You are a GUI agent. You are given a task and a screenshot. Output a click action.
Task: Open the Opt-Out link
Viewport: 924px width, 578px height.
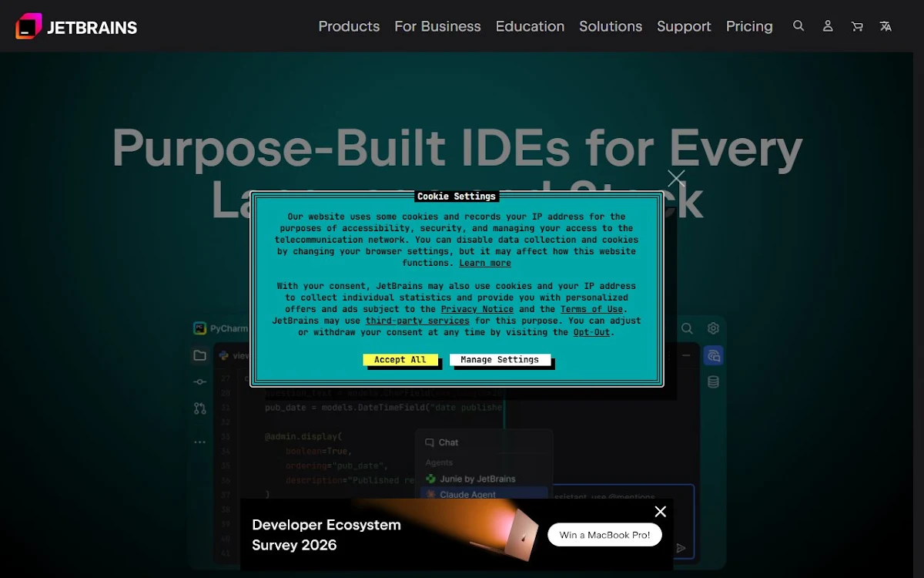[591, 332]
